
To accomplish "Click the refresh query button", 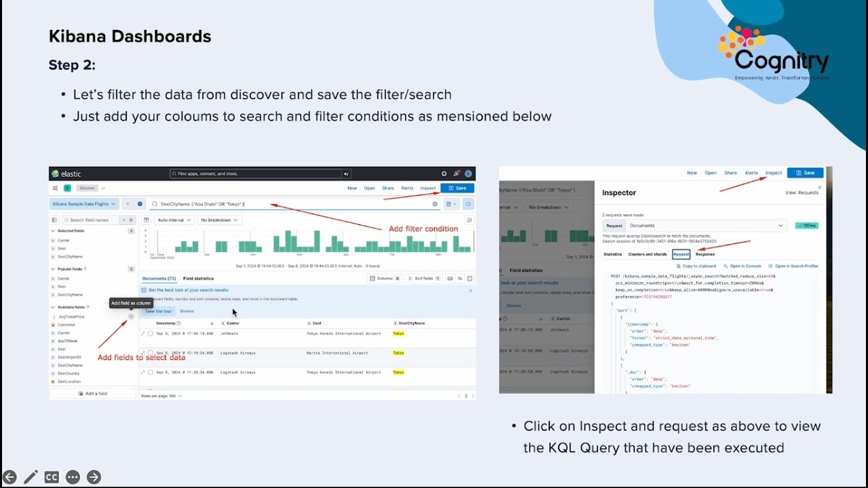I will click(x=468, y=204).
